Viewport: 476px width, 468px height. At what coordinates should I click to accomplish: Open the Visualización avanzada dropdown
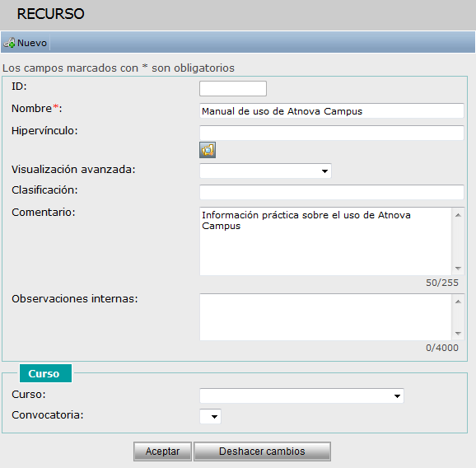(x=265, y=171)
